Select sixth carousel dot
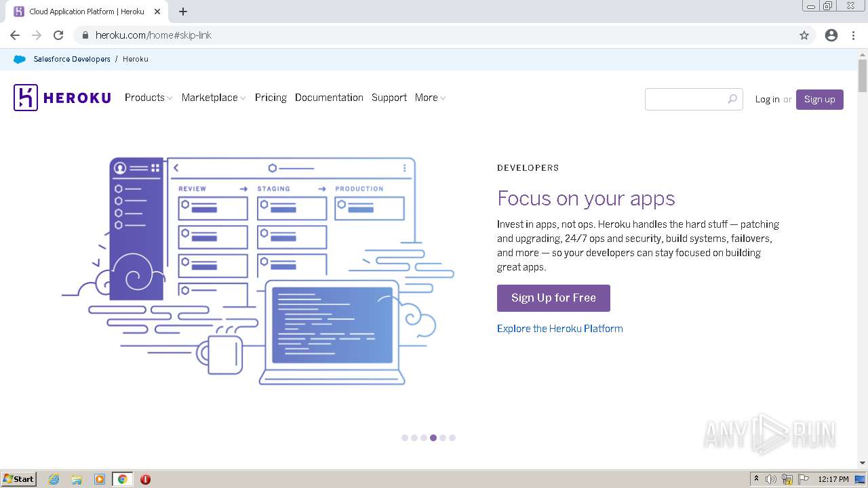The image size is (868, 488). [452, 438]
